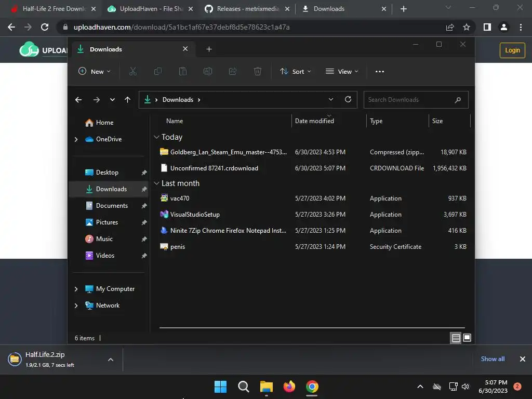Screen dimensions: 532x399
Task: Open the New dropdown in Explorer toolbar
Action: [x=95, y=72]
